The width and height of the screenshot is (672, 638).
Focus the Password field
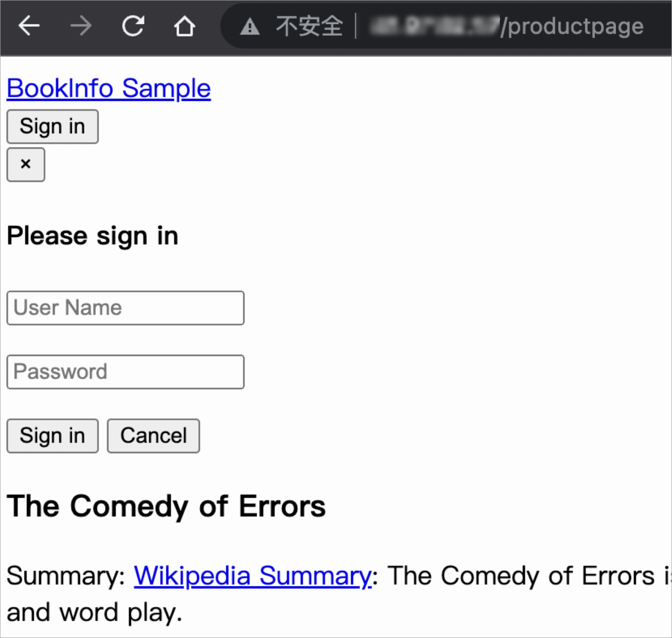tap(125, 372)
